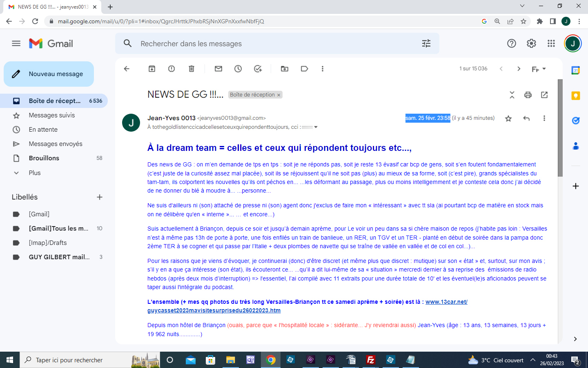Create a new label plus icon
Image resolution: width=588 pixels, height=368 pixels.
point(100,197)
